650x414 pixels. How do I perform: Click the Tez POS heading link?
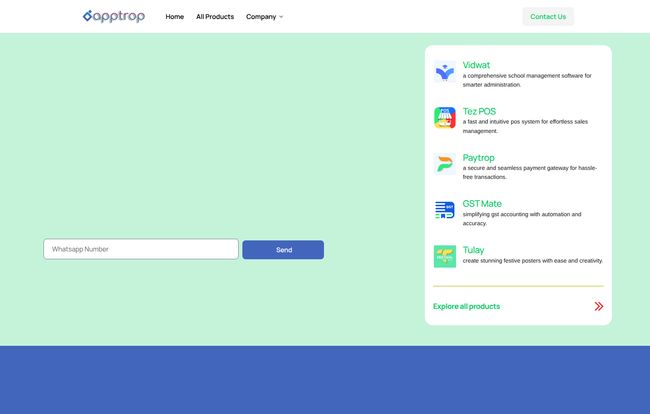(x=479, y=111)
